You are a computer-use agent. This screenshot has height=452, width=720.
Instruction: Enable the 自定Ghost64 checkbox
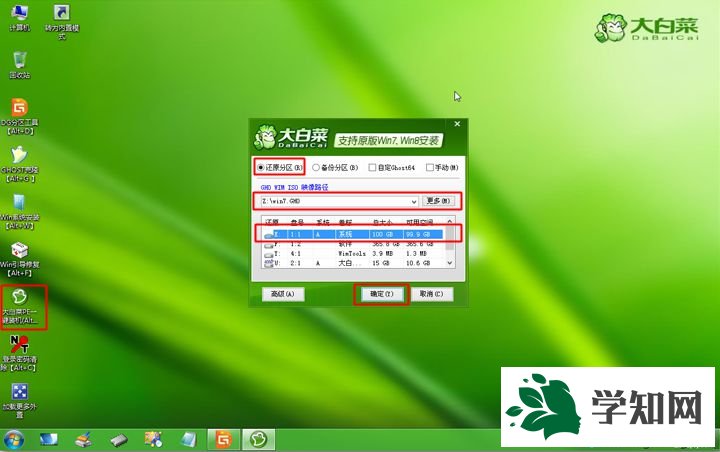[x=372, y=167]
